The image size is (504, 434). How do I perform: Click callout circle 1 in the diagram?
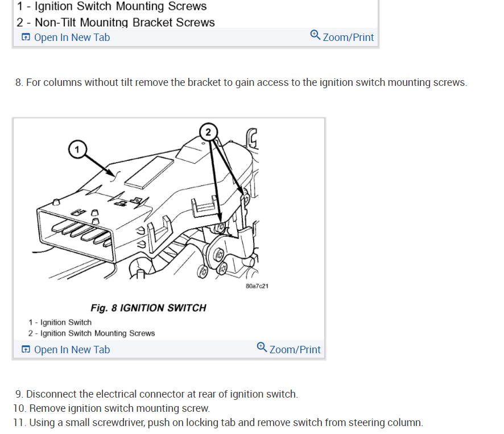coord(77,150)
